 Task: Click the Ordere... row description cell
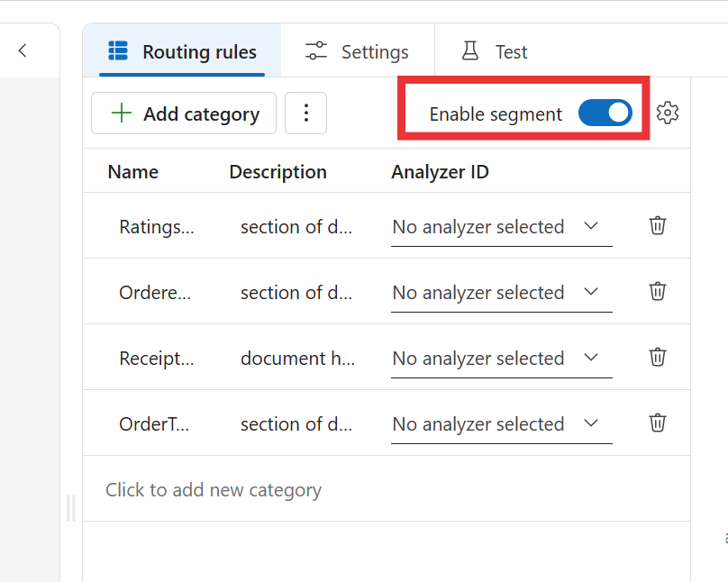296,293
